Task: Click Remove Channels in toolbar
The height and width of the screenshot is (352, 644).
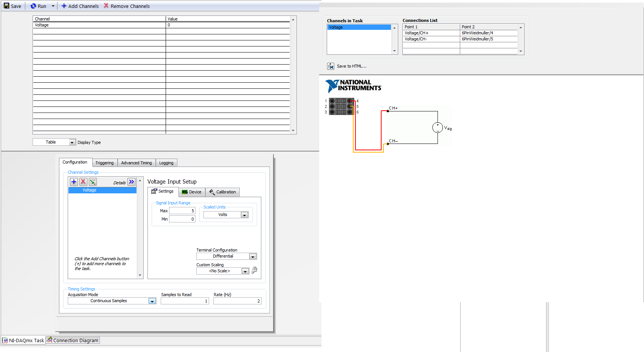Action: (x=127, y=6)
